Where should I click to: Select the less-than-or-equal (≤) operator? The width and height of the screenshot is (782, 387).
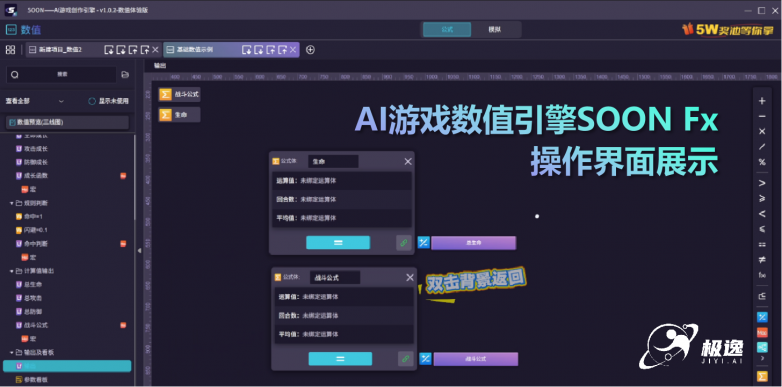click(762, 229)
